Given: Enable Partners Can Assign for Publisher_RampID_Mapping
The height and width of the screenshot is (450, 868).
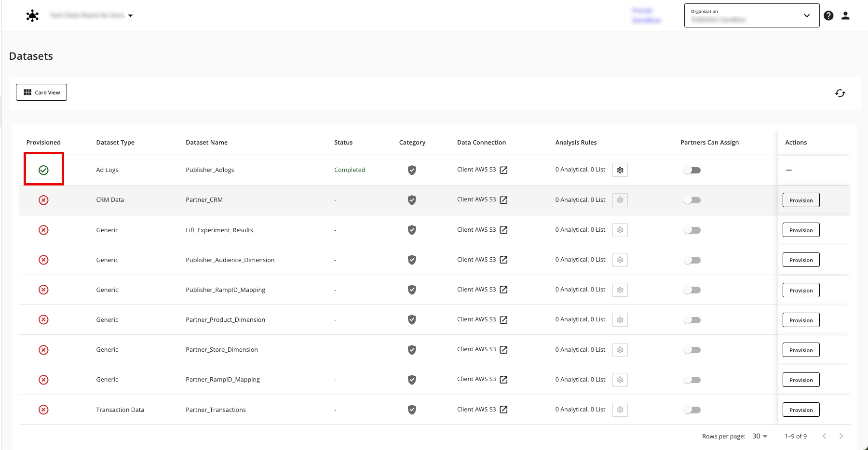Looking at the screenshot, I should tap(692, 290).
